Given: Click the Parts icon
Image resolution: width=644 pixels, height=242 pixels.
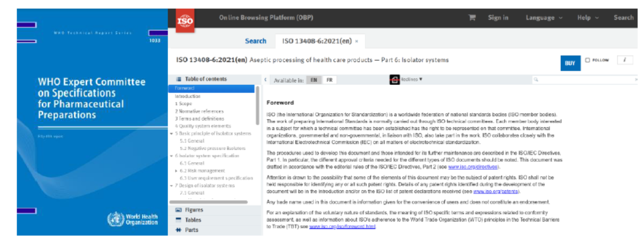Looking at the screenshot, I should [179, 230].
